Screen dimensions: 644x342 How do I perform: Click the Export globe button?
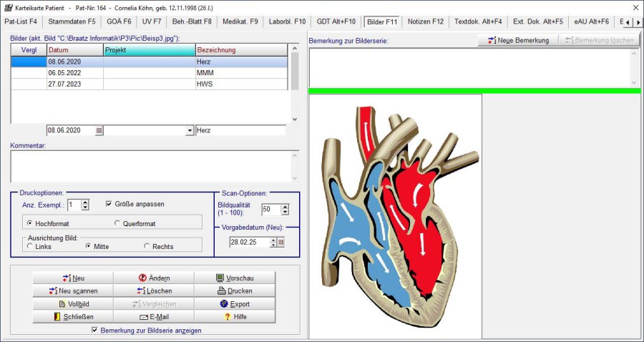[x=234, y=304]
